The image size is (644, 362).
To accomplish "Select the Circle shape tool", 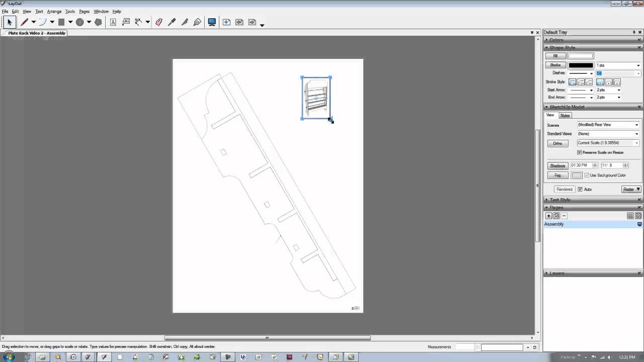I will 79,22.
